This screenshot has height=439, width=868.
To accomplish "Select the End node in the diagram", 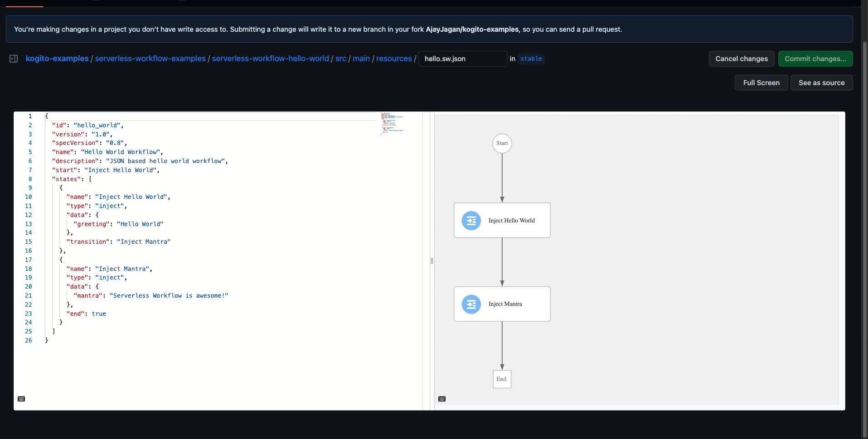I will point(501,379).
